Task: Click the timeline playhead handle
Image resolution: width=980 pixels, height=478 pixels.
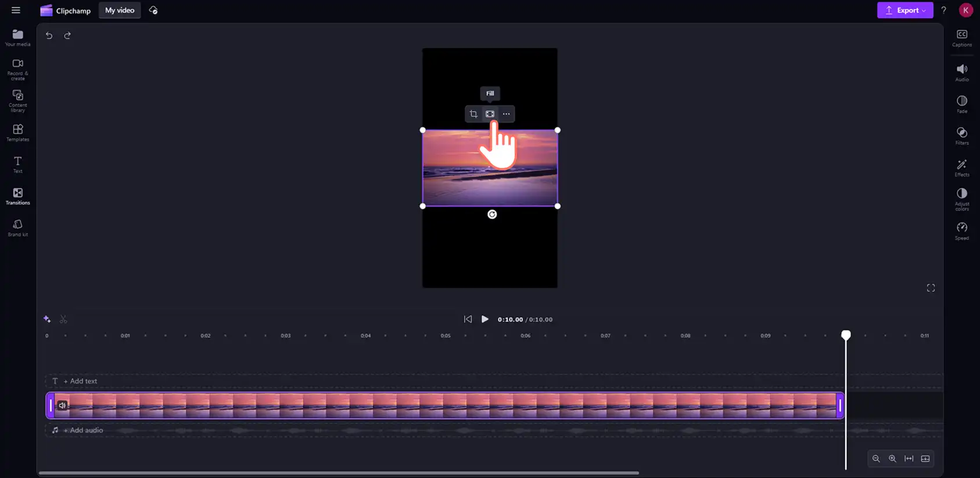Action: [x=846, y=335]
